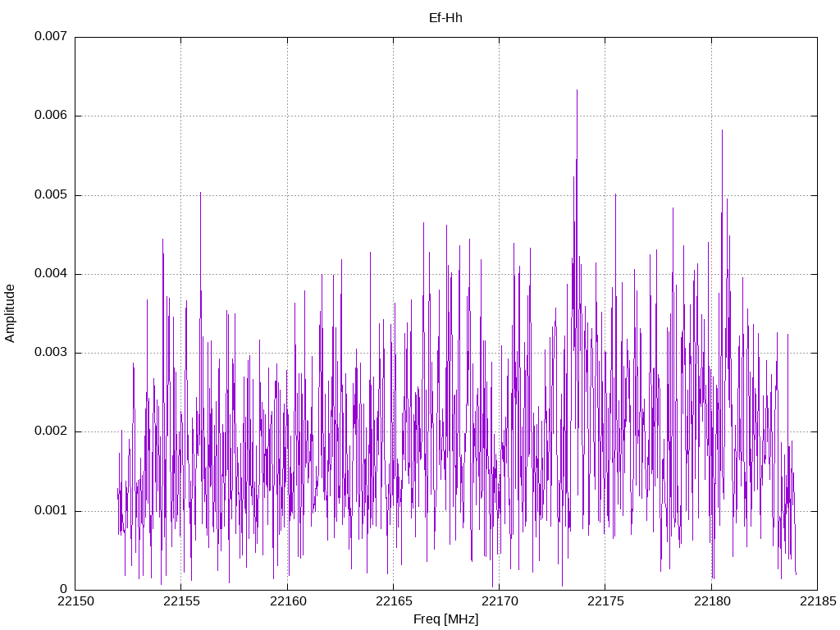Click the 22175 x-axis tick label

pyautogui.click(x=606, y=601)
